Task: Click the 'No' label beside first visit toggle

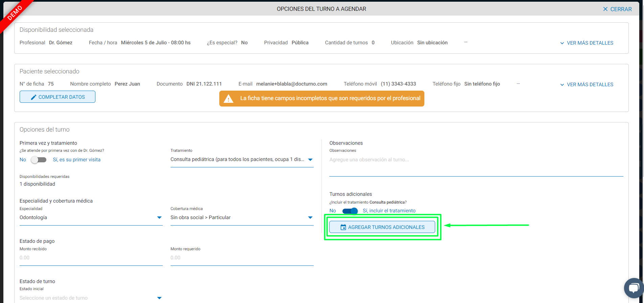Action: (x=23, y=160)
